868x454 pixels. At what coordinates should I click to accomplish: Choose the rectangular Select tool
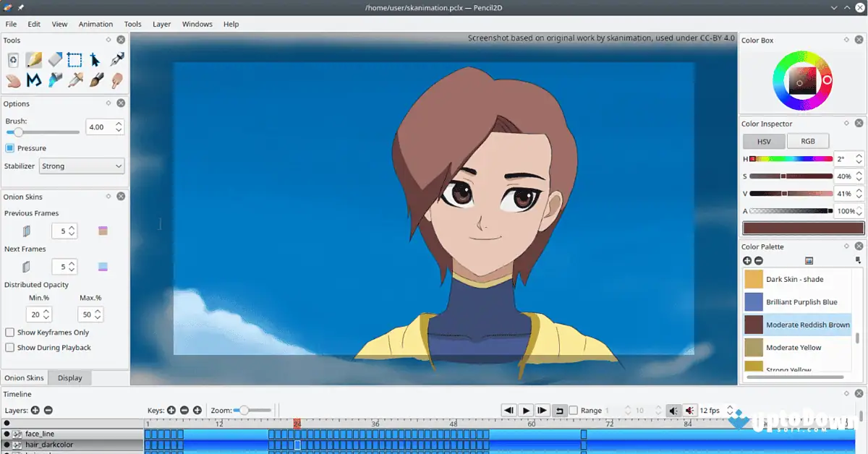coord(75,60)
